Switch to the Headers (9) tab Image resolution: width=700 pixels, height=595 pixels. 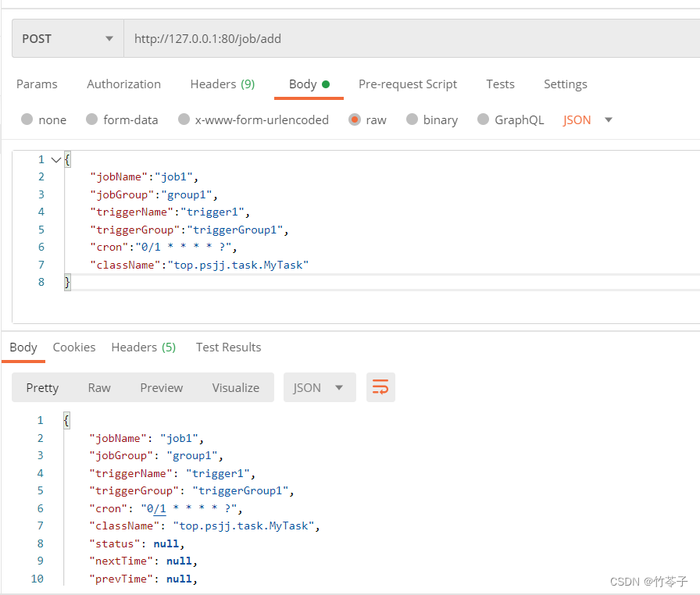[223, 84]
